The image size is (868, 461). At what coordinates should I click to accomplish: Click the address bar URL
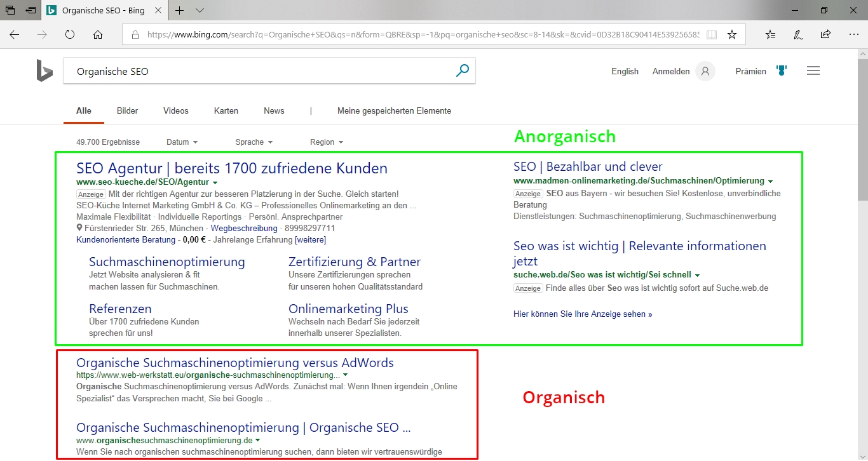click(423, 35)
